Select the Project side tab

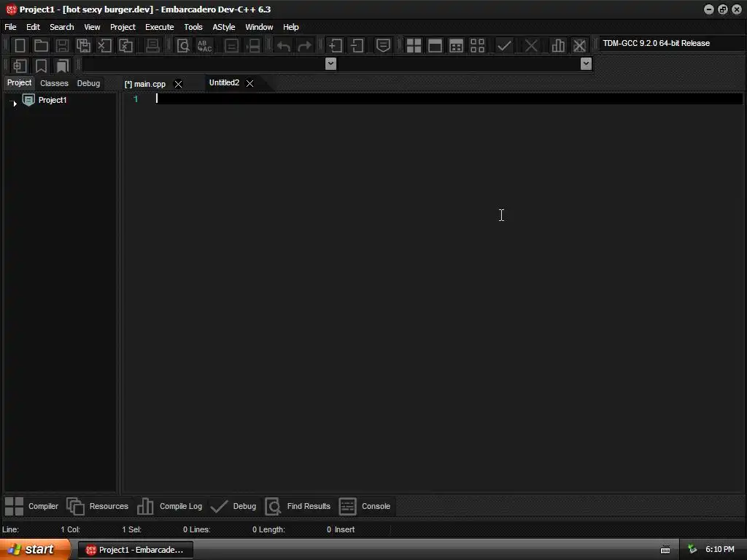(19, 83)
